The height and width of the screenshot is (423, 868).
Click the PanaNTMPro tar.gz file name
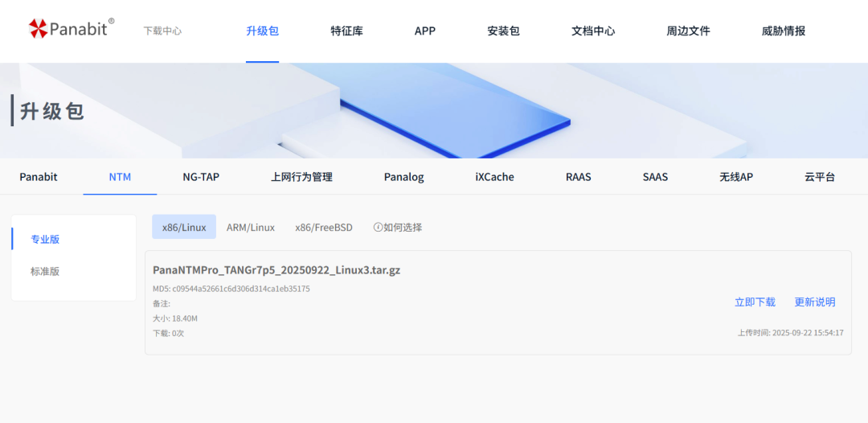tap(276, 270)
